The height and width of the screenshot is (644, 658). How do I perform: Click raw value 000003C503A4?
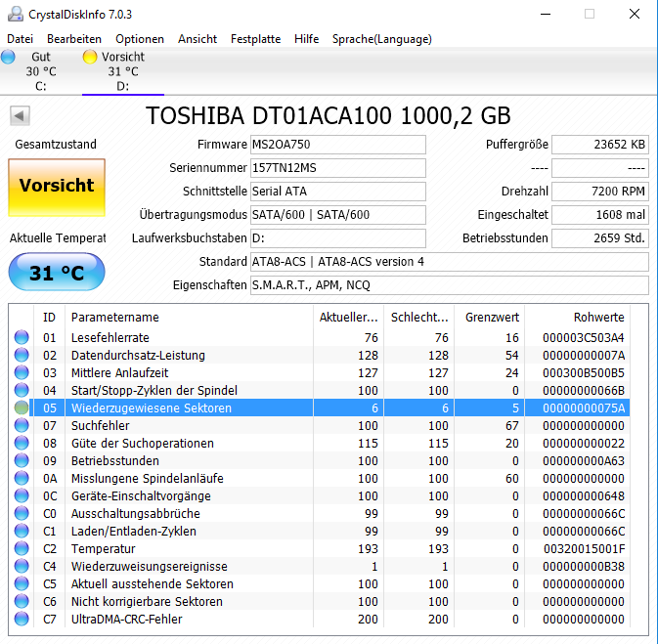[x=584, y=338]
